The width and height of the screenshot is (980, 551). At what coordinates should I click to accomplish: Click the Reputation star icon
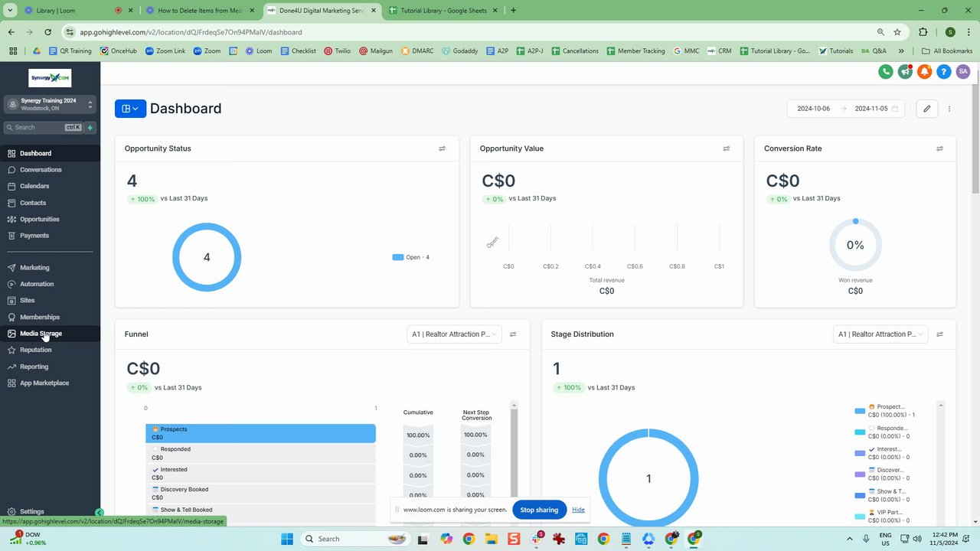11,350
